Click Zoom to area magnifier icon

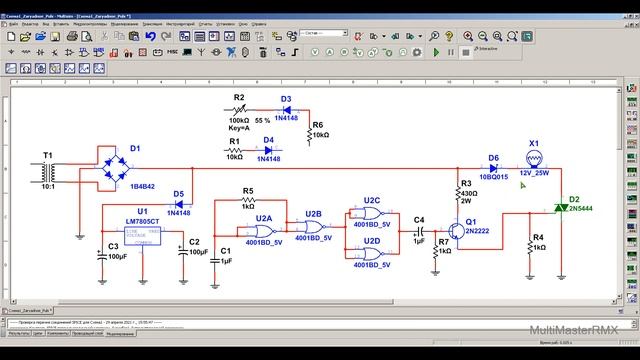coord(498,37)
